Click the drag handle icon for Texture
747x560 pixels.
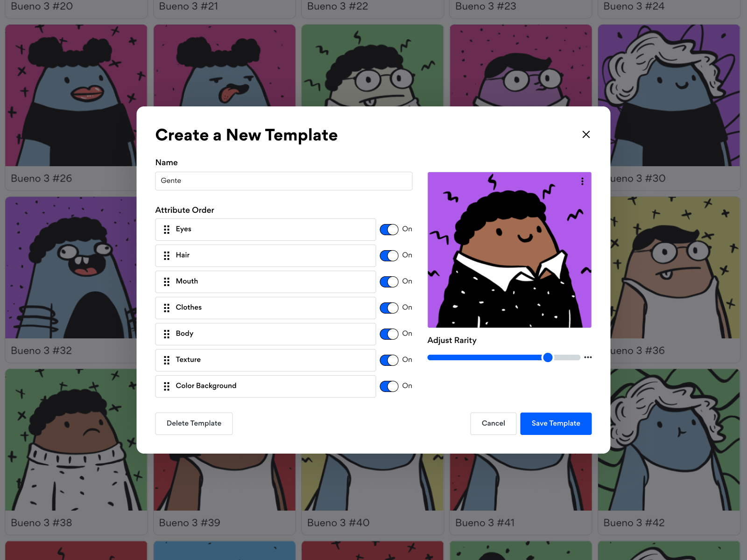point(167,360)
